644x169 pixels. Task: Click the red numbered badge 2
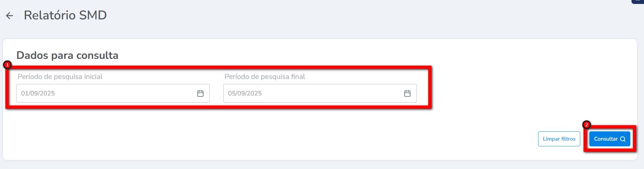(x=586, y=125)
